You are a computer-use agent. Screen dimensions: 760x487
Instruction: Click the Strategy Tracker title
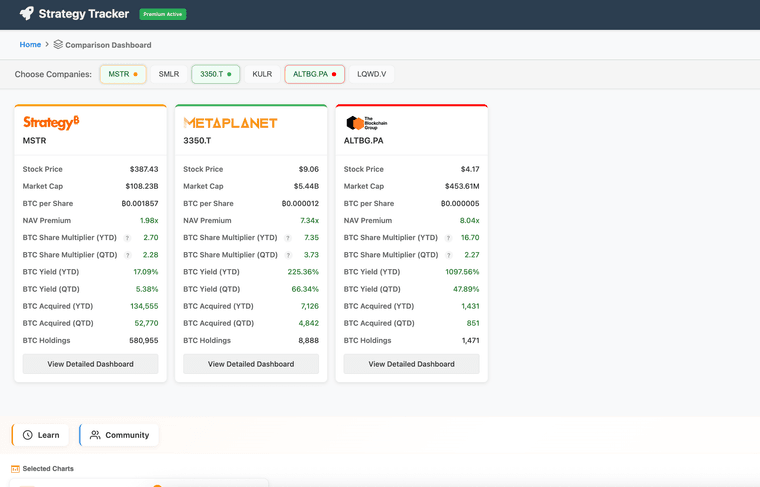coord(84,14)
